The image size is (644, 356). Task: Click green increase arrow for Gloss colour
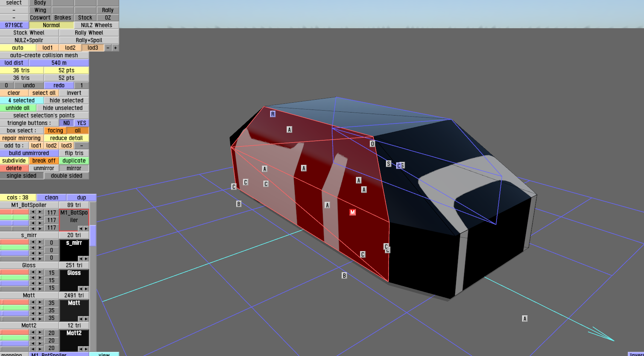[x=40, y=278]
